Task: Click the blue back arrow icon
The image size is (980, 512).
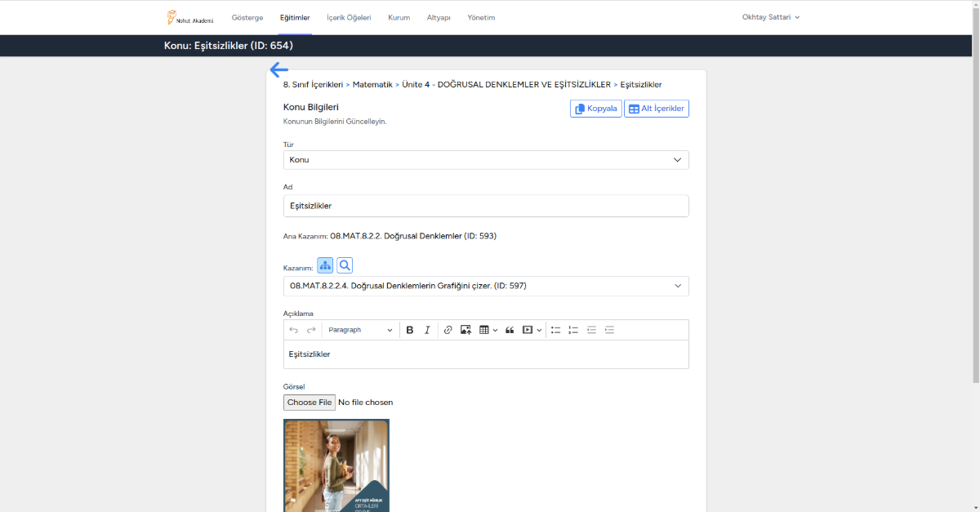Action: click(279, 69)
